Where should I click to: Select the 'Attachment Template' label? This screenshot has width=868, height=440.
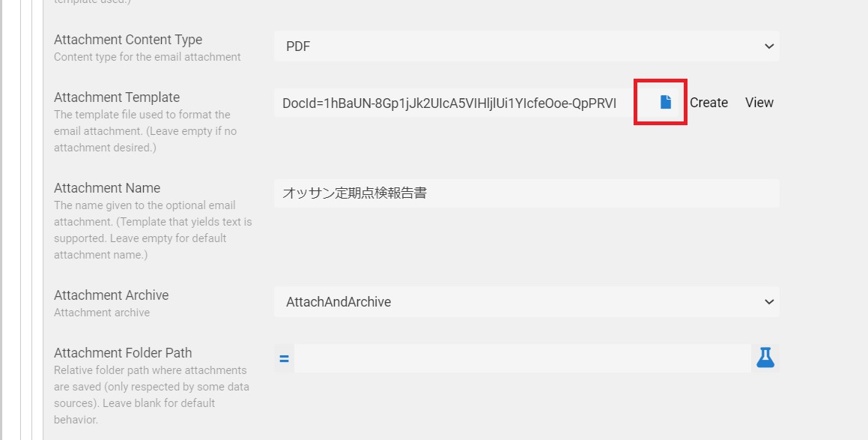click(x=117, y=97)
